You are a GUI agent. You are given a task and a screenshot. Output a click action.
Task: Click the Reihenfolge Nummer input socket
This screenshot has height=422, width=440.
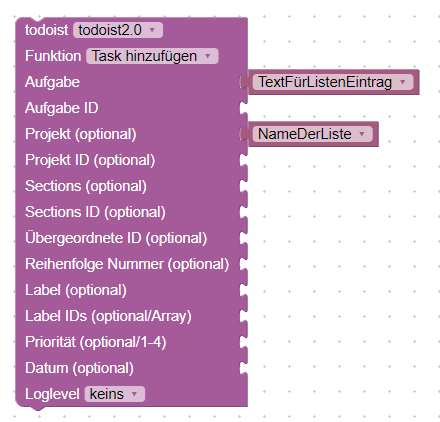(x=244, y=264)
